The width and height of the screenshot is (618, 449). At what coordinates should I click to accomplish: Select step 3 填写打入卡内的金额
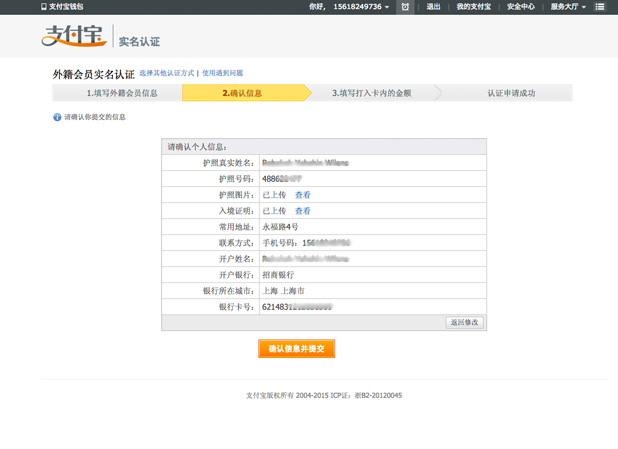pos(371,93)
